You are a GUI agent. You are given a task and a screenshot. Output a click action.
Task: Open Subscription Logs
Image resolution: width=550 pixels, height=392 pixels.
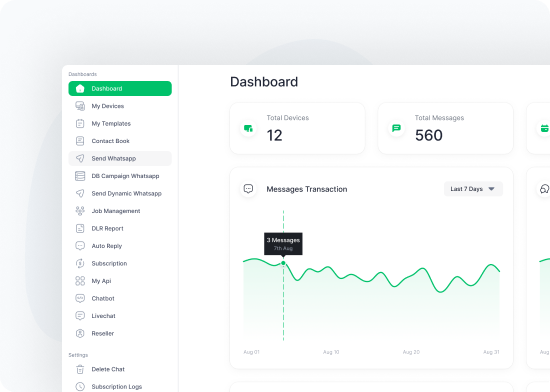coord(120,387)
